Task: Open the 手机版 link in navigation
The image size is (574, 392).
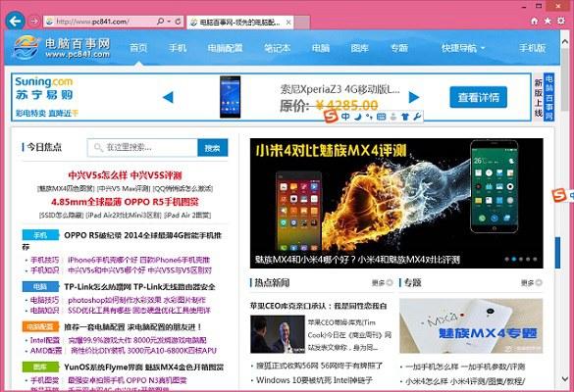Action: (x=532, y=48)
